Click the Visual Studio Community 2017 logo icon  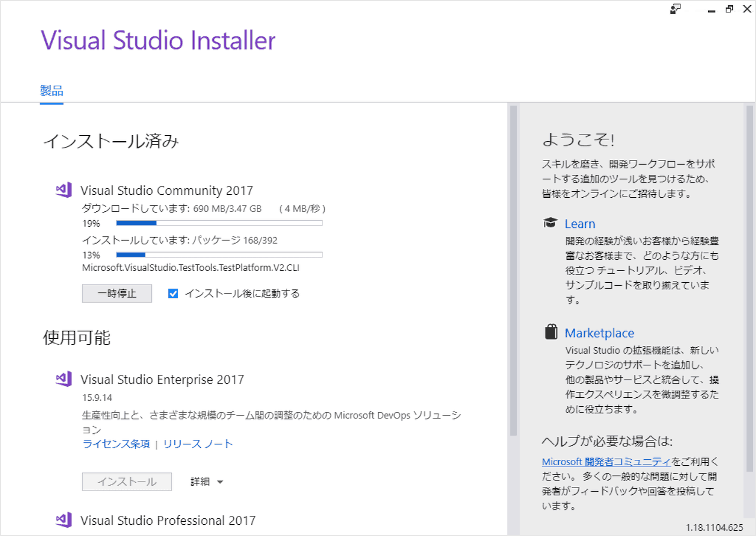click(x=64, y=190)
